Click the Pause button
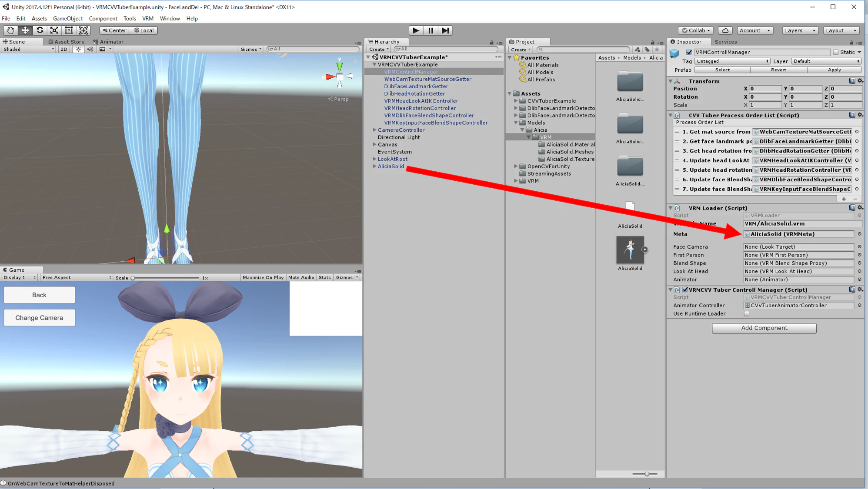868x489 pixels. 431,30
